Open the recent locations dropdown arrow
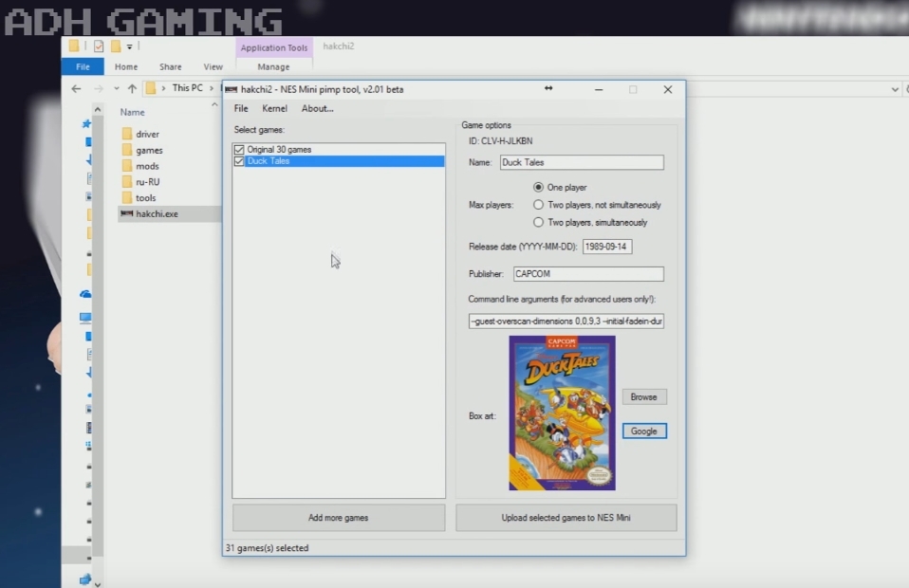This screenshot has height=588, width=909. [116, 88]
